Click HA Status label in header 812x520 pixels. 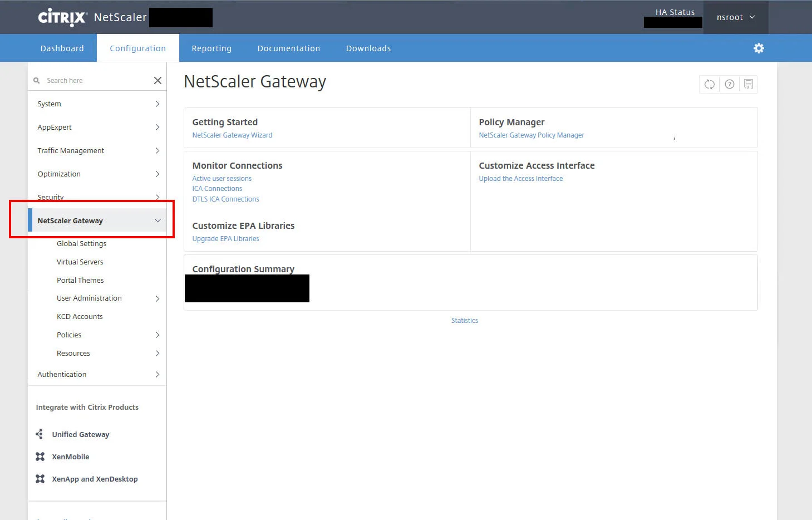[x=675, y=12]
